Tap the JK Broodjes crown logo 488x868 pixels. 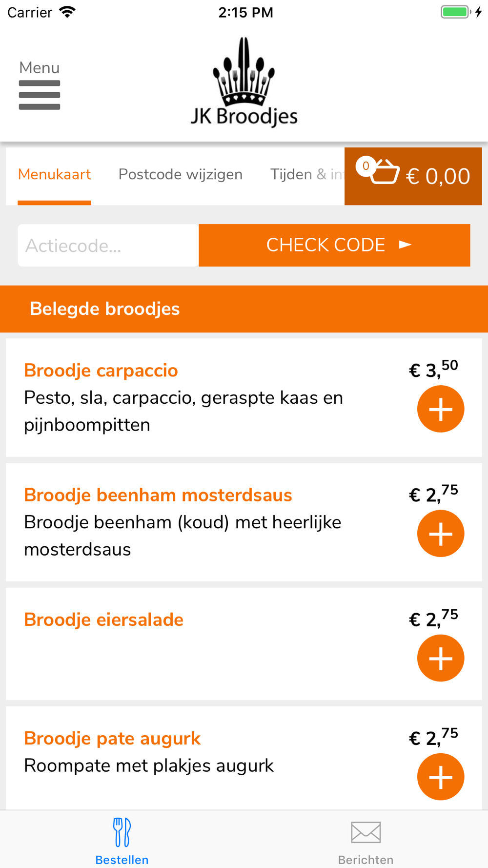pyautogui.click(x=244, y=82)
